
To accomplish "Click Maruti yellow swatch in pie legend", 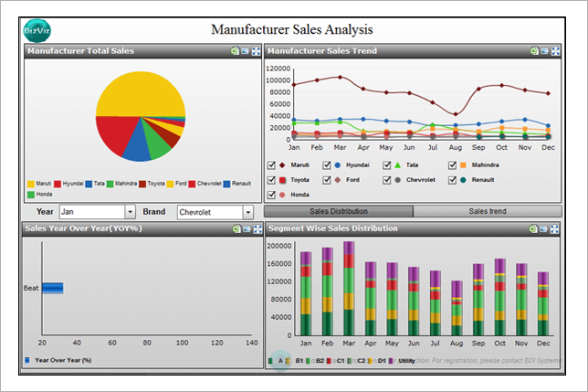I will (x=31, y=184).
